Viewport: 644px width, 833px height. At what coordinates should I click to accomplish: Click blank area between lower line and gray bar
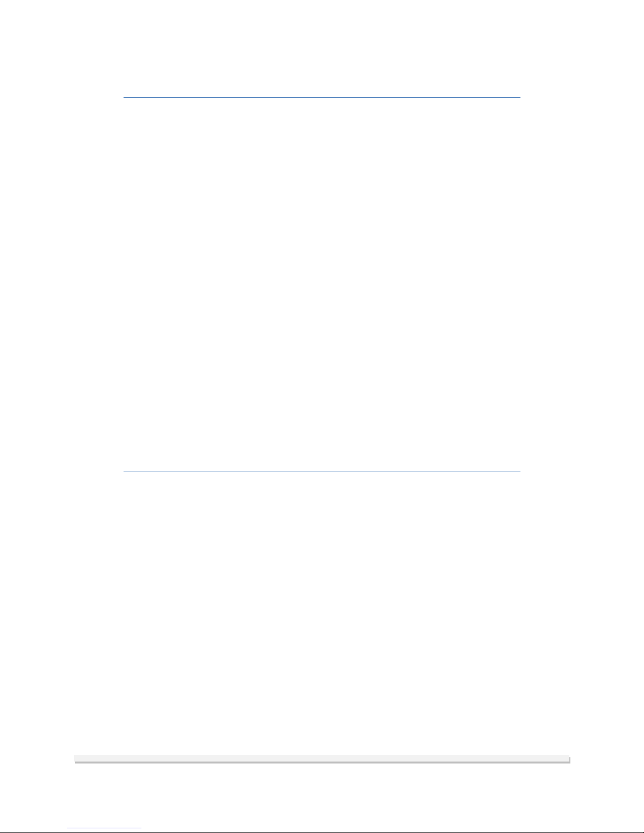(x=322, y=612)
